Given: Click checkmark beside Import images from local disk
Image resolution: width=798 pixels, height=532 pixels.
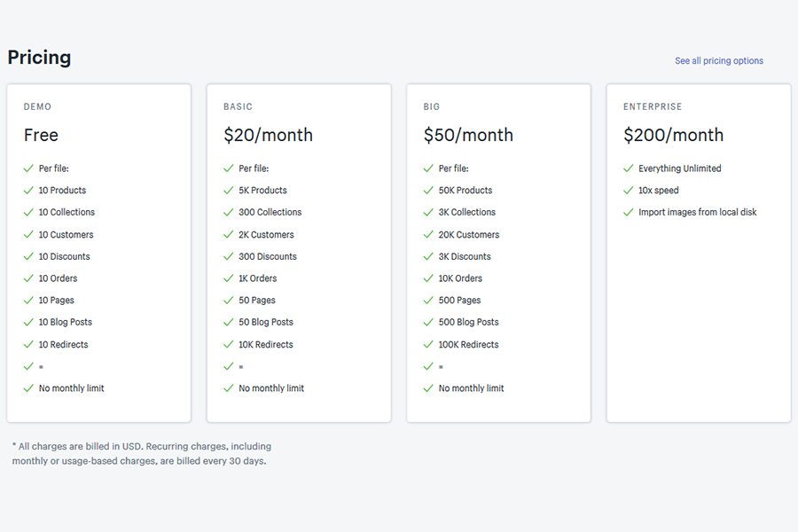Looking at the screenshot, I should pos(629,212).
